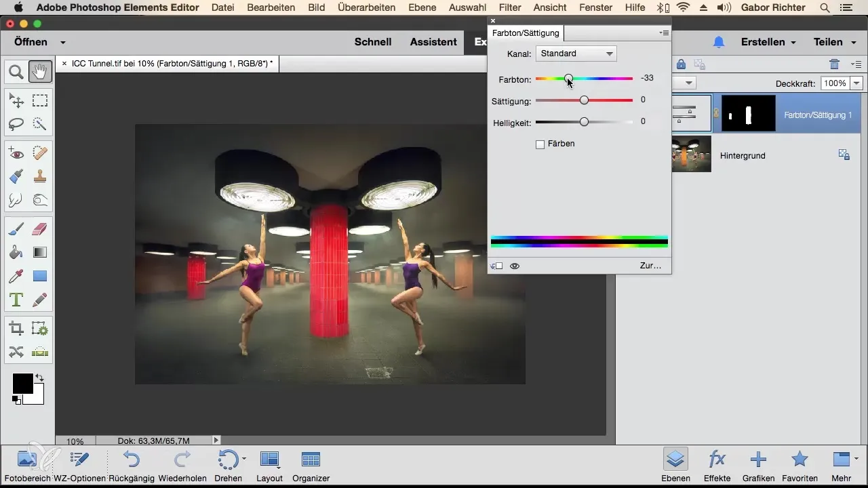Toggle clip-to-layer icon in adjustment panel

[496, 266]
